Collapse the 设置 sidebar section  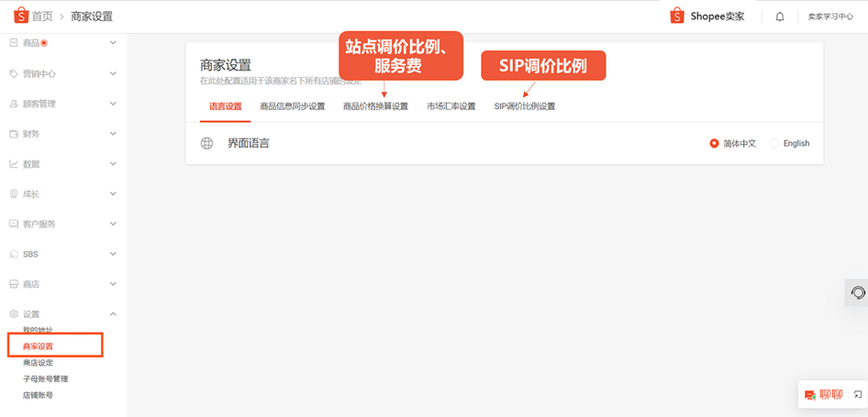(x=113, y=314)
